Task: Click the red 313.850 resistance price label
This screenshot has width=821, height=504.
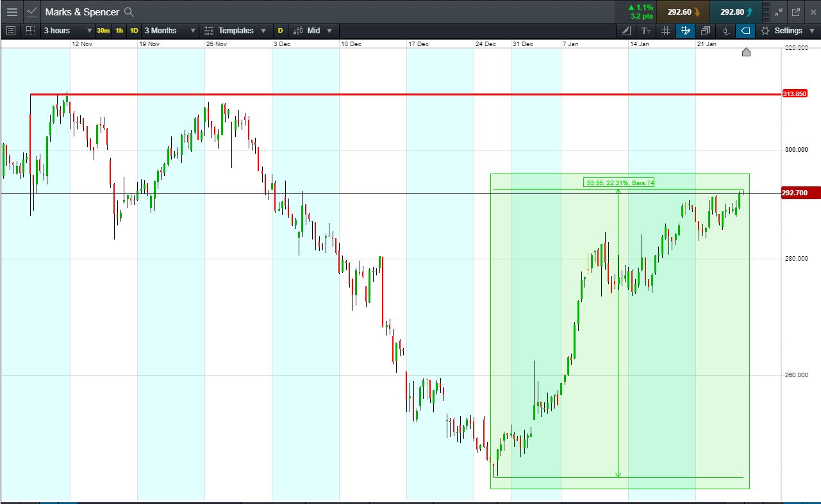Action: 795,94
